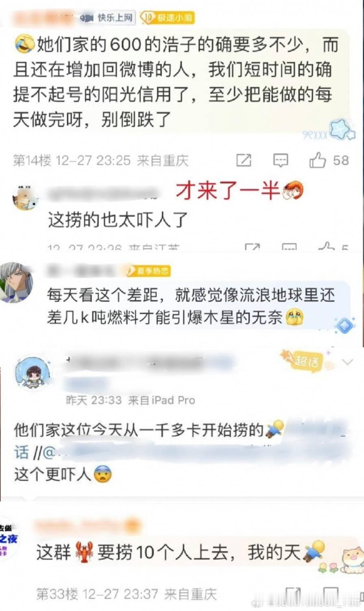The width and height of the screenshot is (364, 611).
Task: Tap the avatar beside 这捞的也太吓人了 comment
Action: (x=25, y=197)
